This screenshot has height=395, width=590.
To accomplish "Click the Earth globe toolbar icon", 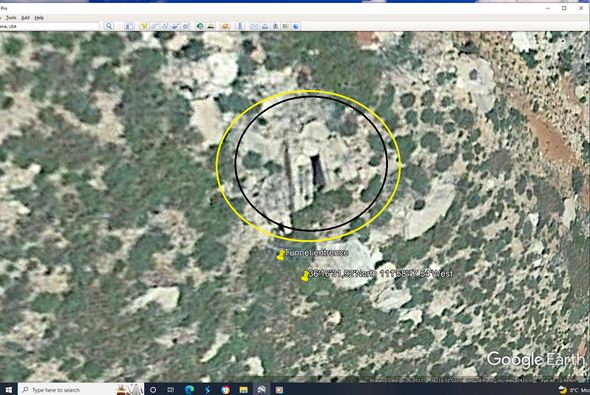I will (x=296, y=26).
